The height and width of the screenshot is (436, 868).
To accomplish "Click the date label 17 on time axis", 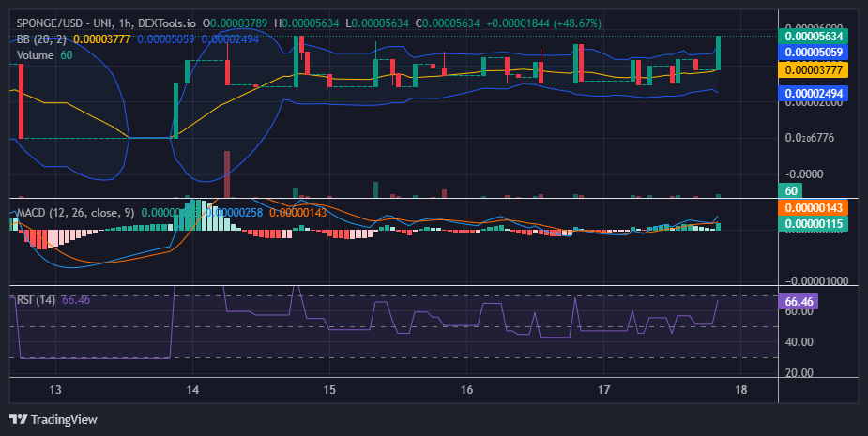I will pyautogui.click(x=604, y=389).
